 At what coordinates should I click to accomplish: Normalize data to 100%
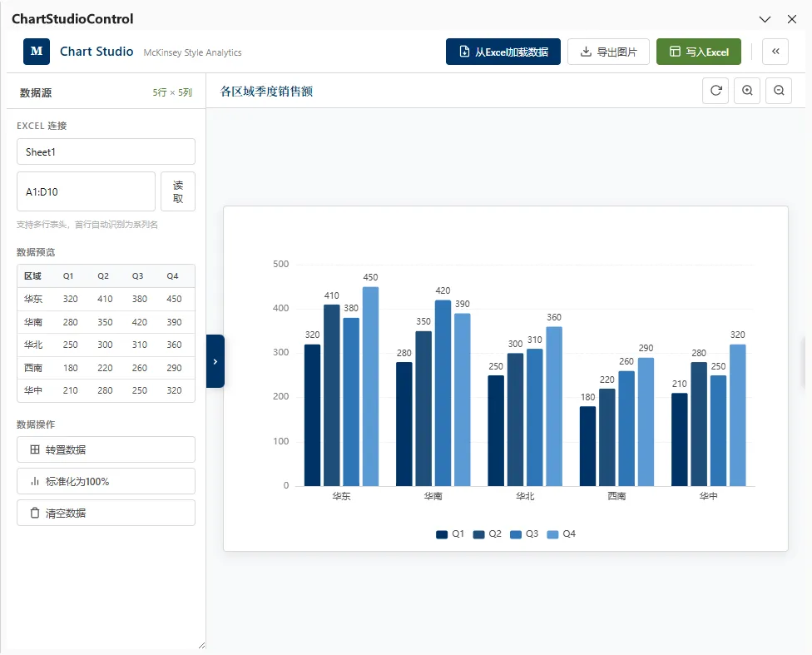(106, 481)
